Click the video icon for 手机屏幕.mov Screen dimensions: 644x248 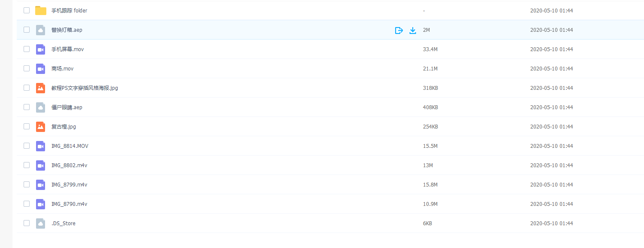click(41, 49)
